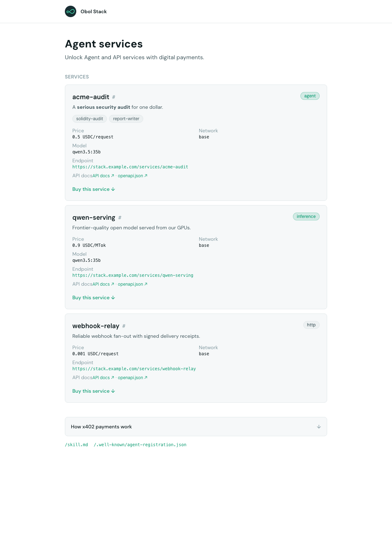Screen dimensions: 392x535
Task: Select the report-writer tag chip
Action: [x=126, y=119]
